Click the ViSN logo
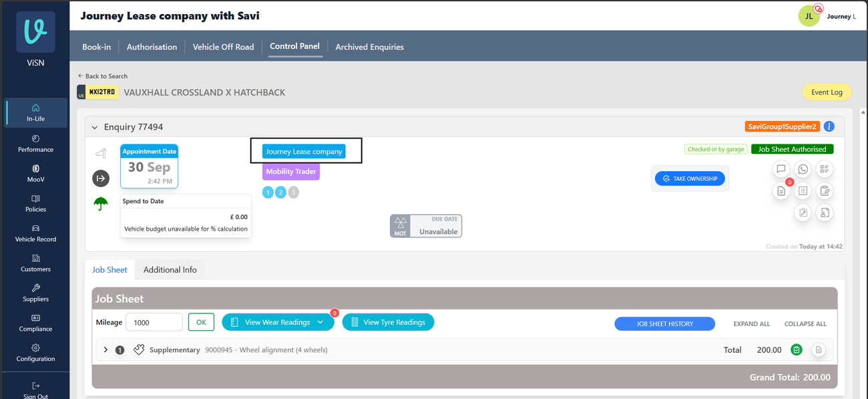This screenshot has width=868, height=399. (35, 32)
